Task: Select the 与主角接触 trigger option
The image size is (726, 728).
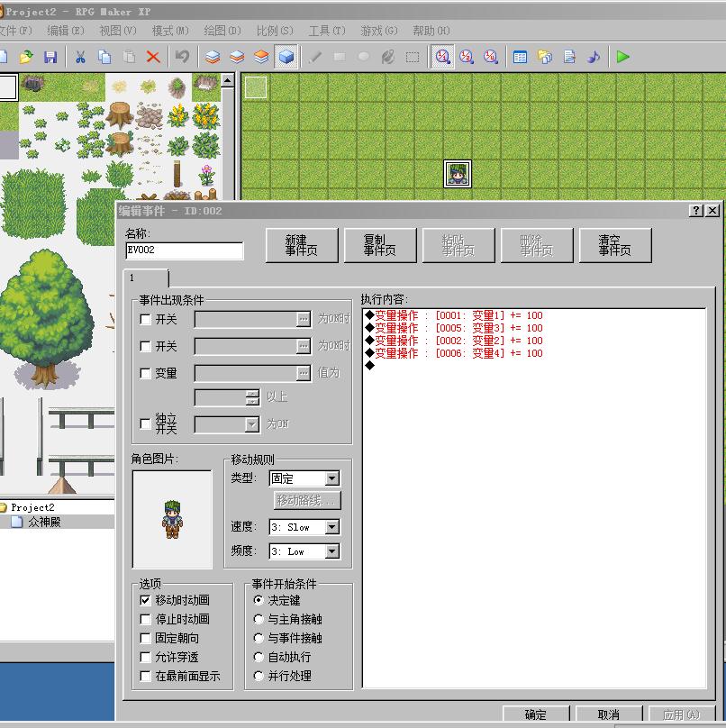Action: [x=259, y=619]
